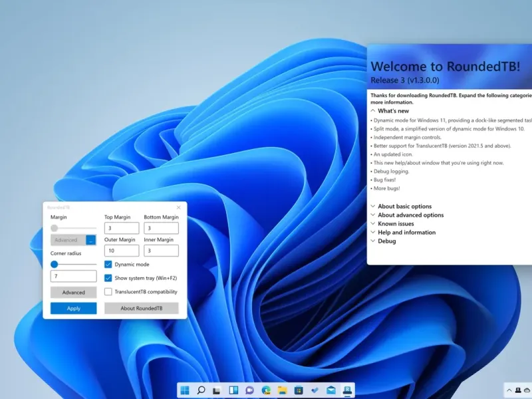
Task: Click the Corner radius value field
Action: (x=74, y=276)
